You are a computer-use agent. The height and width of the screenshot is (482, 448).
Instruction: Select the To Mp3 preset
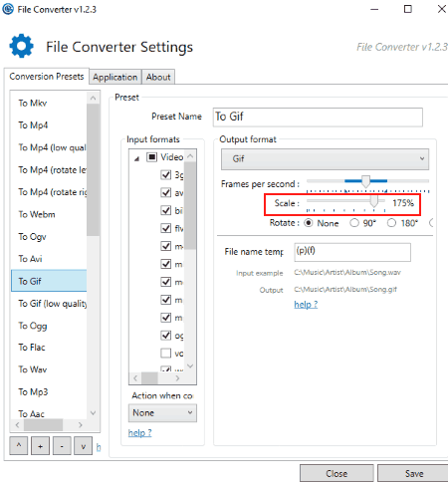click(x=49, y=391)
